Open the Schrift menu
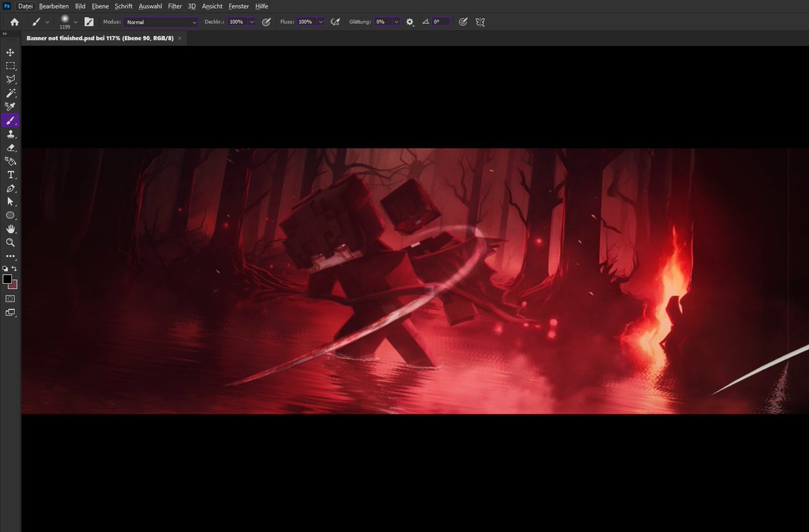809x532 pixels. pyautogui.click(x=123, y=5)
